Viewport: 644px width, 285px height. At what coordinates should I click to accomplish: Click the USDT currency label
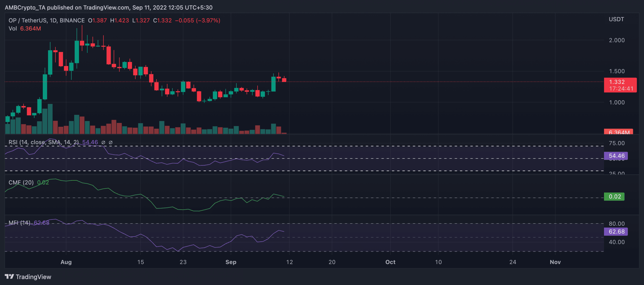(616, 19)
